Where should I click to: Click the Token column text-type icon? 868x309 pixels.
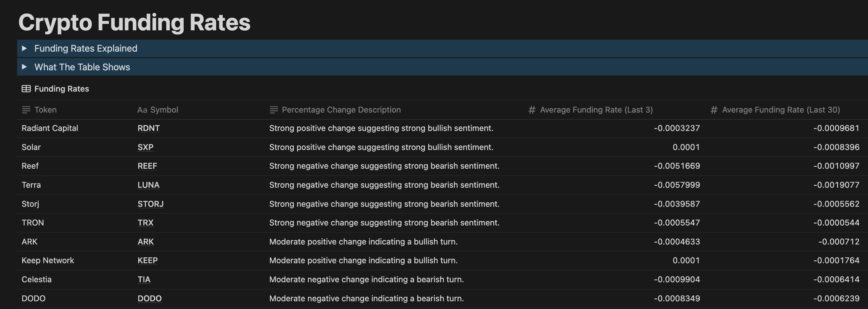point(26,110)
